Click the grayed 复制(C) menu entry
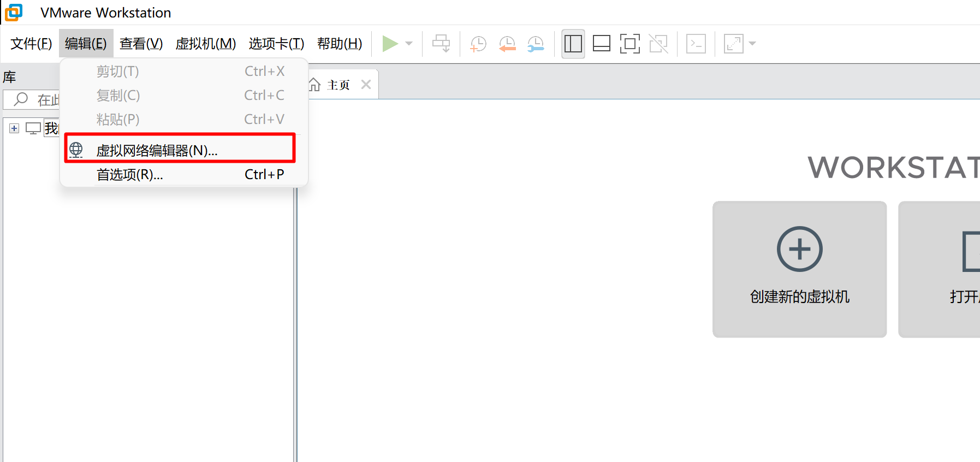 (x=184, y=96)
